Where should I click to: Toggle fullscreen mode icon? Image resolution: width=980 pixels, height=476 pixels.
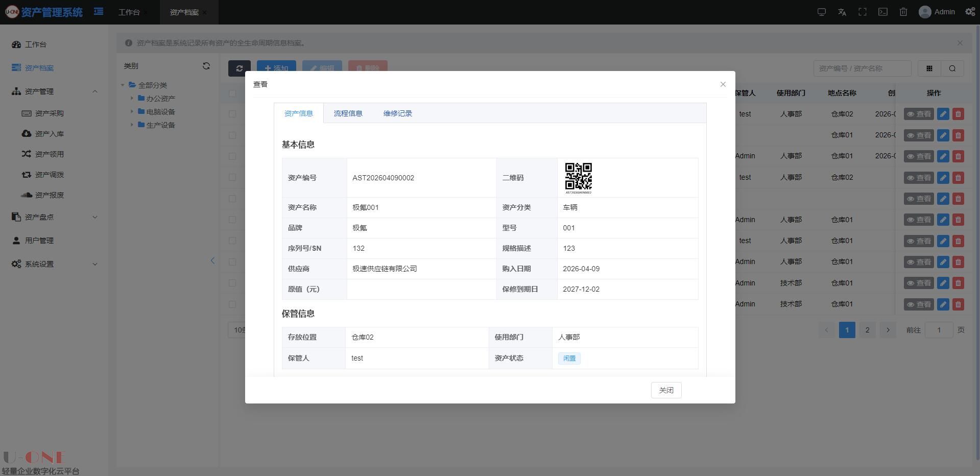click(x=863, y=12)
